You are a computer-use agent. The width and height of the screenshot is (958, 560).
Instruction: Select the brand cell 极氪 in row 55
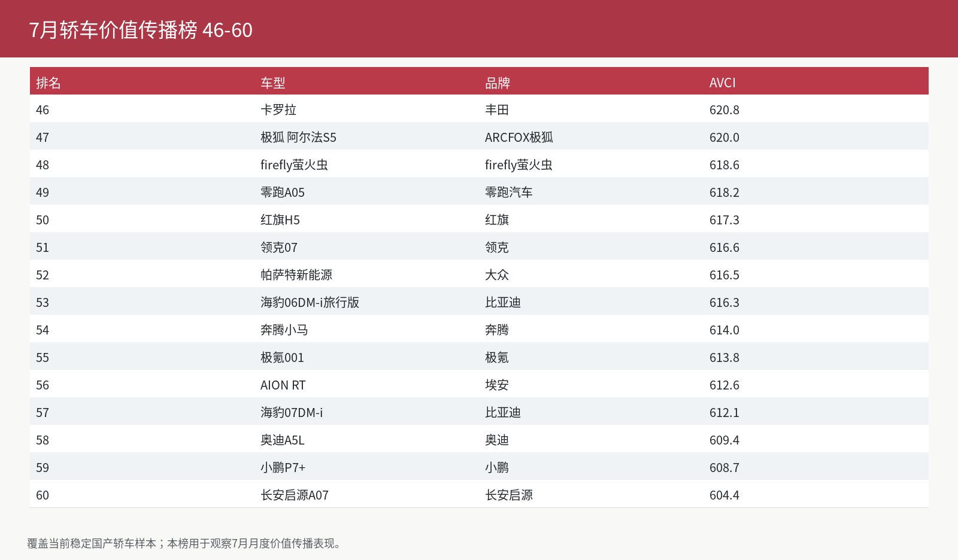(497, 358)
